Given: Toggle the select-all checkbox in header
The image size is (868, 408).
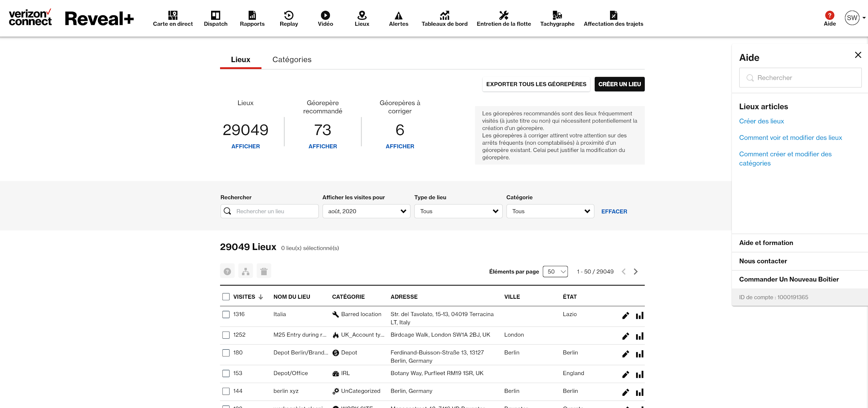Looking at the screenshot, I should (226, 297).
